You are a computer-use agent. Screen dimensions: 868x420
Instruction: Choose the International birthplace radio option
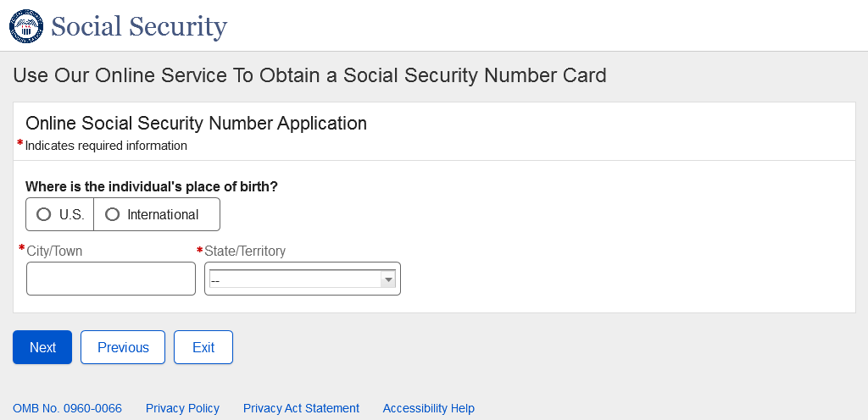pyautogui.click(x=112, y=214)
